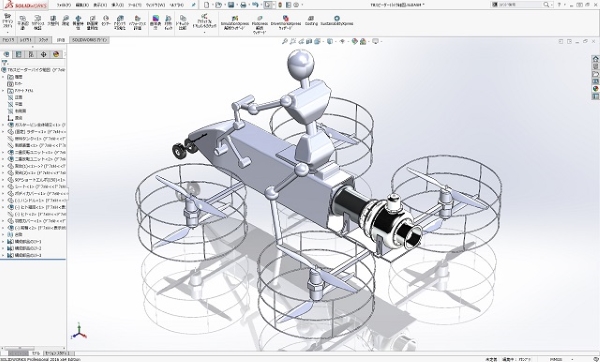The height and width of the screenshot is (362, 600).
Task: Switch to the SOLIDWORKS アドイン tab
Action: point(89,40)
